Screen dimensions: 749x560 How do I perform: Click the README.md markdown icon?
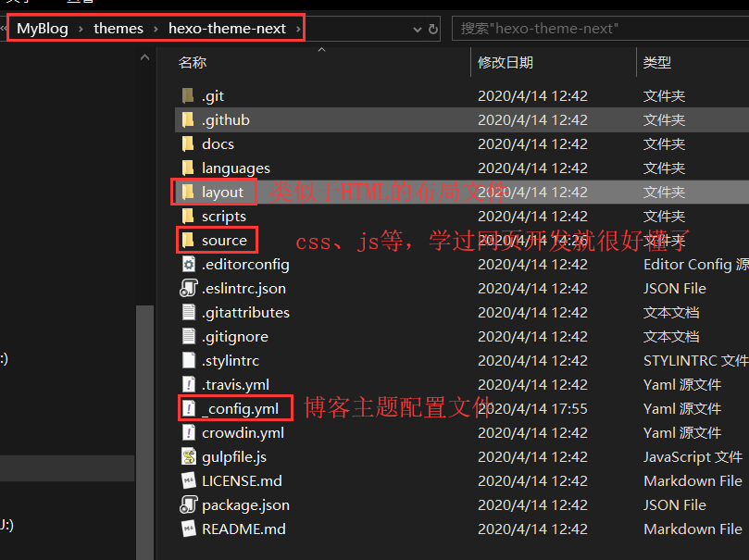tap(188, 529)
